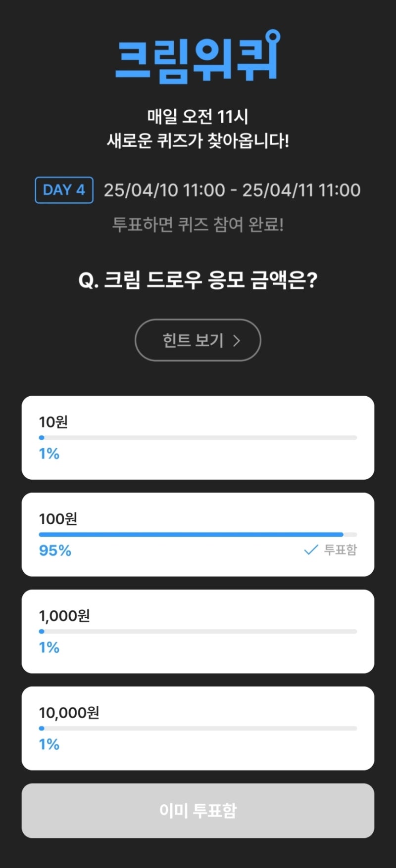
Task: Click the DAY 4 badge
Action: [64, 190]
